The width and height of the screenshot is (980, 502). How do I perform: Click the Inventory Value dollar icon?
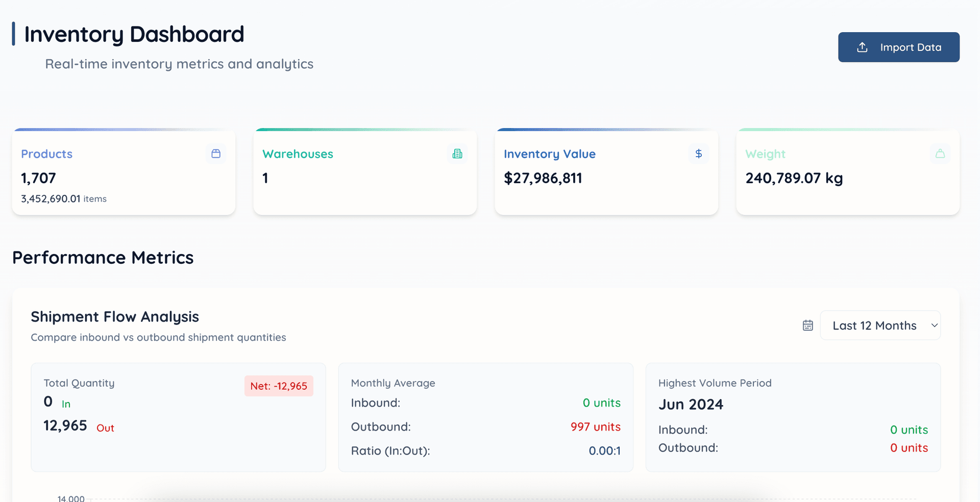[699, 154]
